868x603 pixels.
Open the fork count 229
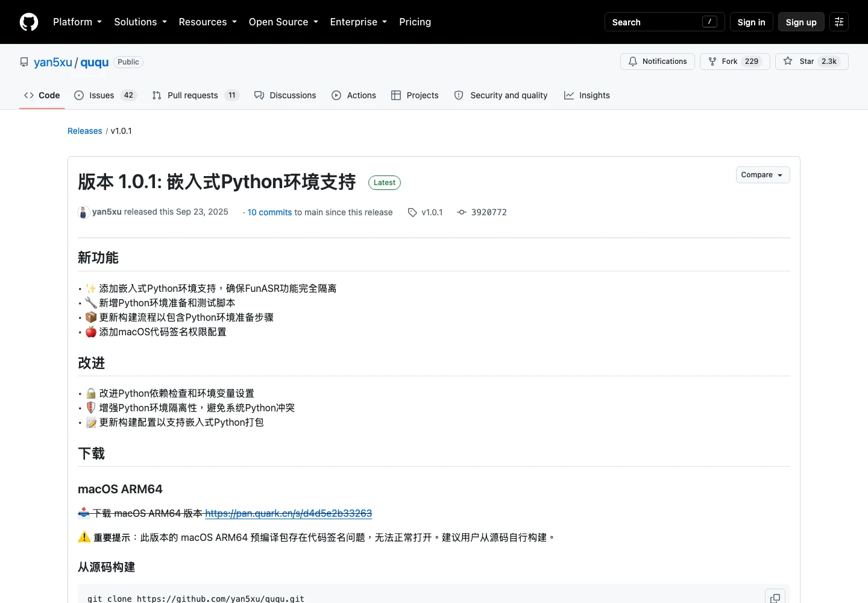tap(752, 62)
